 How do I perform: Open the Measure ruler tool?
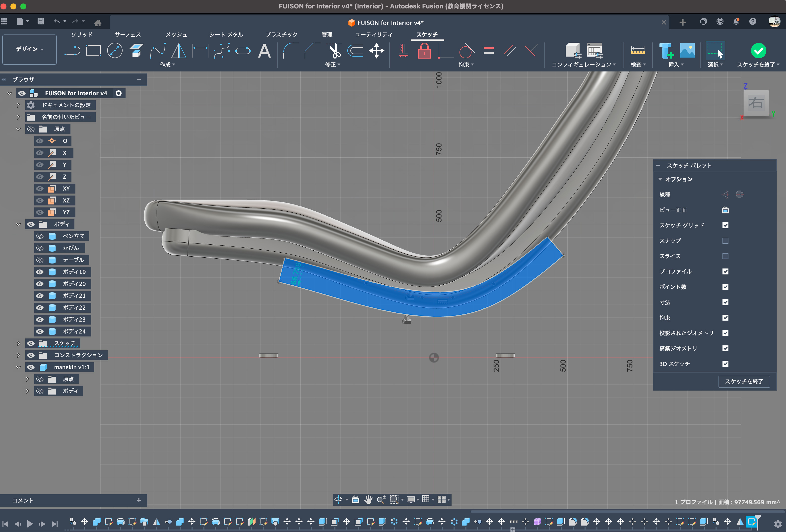(638, 51)
